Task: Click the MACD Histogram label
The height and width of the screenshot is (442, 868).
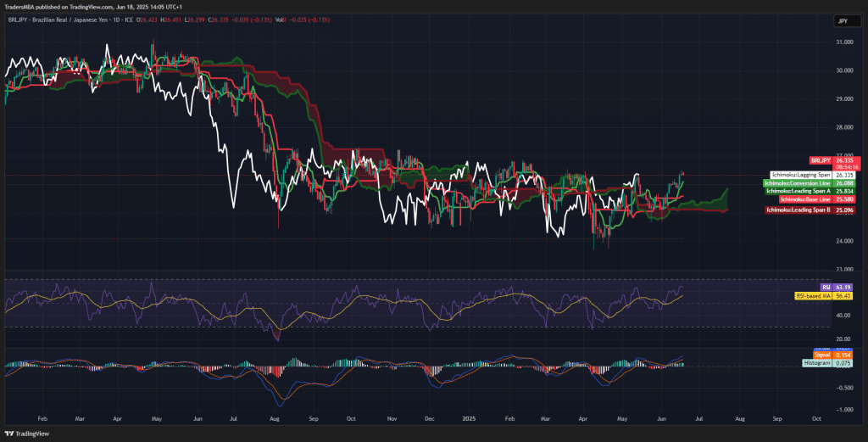Action: 817,363
